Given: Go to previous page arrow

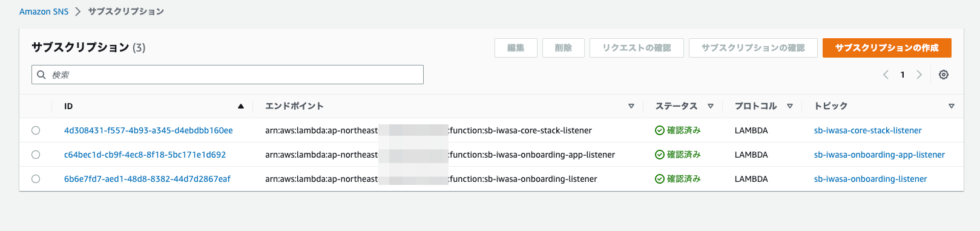Looking at the screenshot, I should tap(886, 75).
